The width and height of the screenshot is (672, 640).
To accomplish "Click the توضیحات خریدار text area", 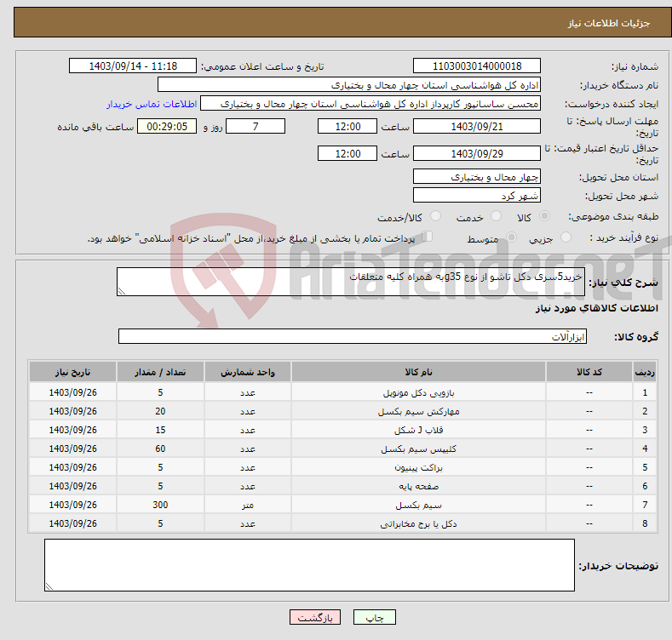I will click(x=309, y=565).
